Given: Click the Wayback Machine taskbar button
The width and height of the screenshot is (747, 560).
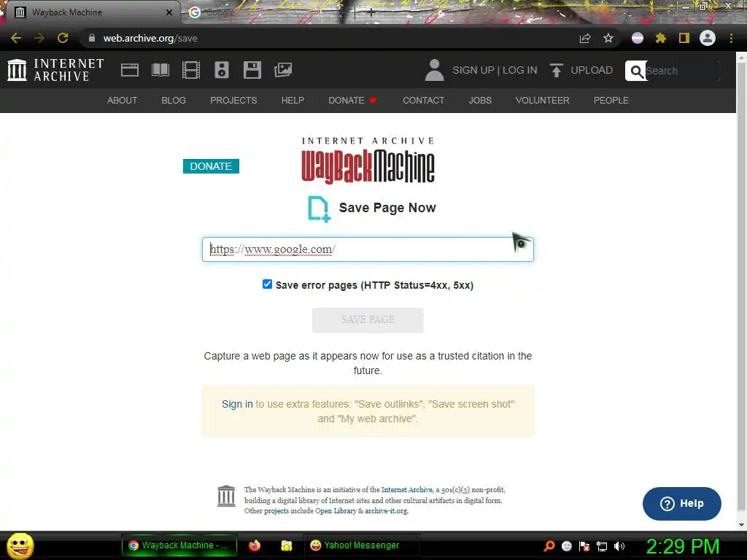Looking at the screenshot, I should 179,545.
